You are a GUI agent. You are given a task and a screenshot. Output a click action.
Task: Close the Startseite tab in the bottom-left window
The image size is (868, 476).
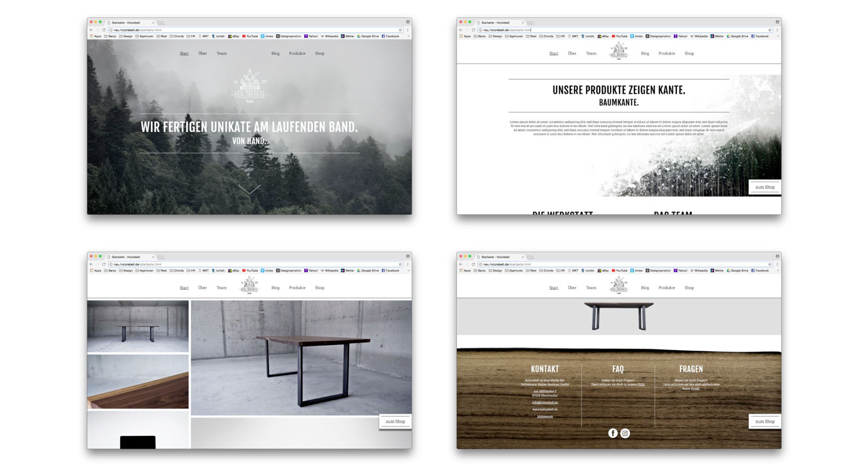pos(153,257)
